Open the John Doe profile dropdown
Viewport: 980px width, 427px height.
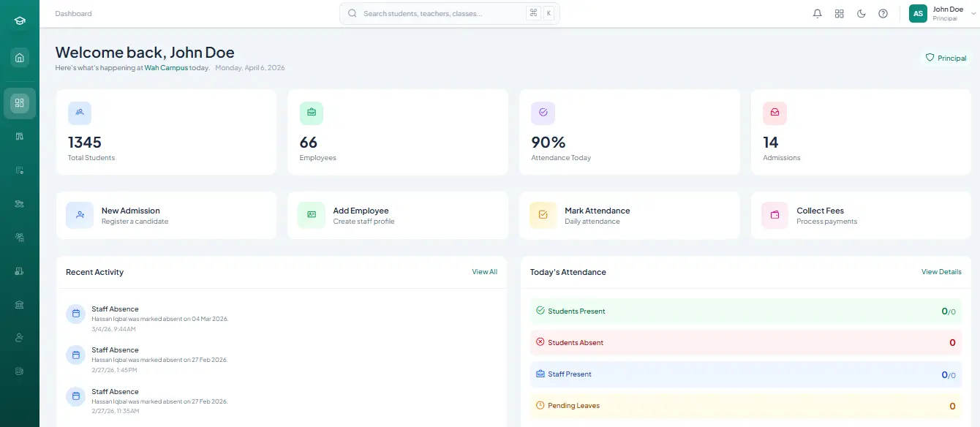943,13
